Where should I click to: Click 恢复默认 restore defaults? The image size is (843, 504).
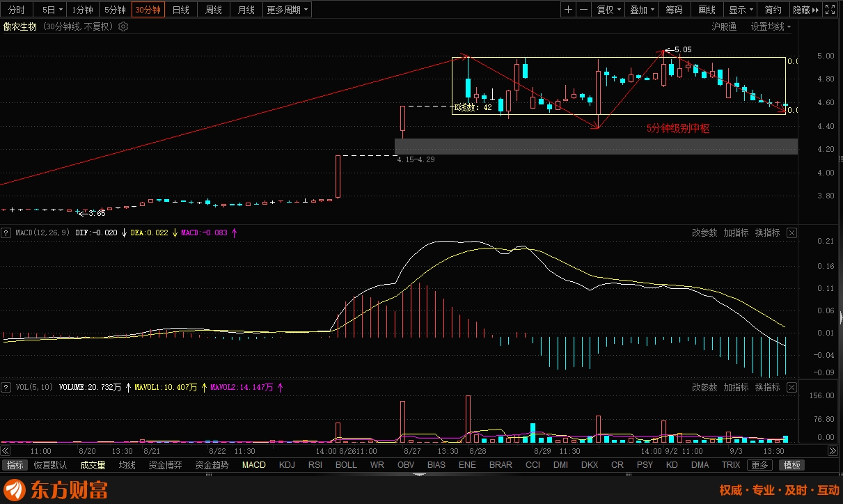pyautogui.click(x=50, y=465)
